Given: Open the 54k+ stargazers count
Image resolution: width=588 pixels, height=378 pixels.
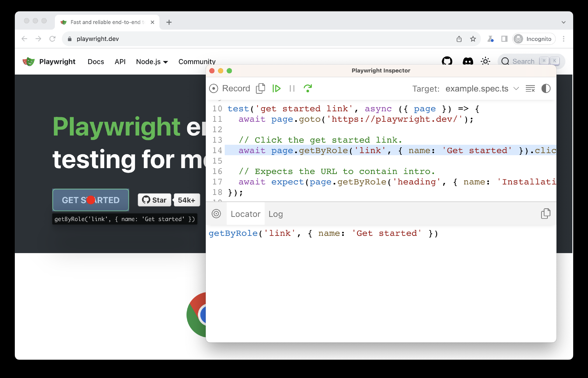Looking at the screenshot, I should coord(187,200).
